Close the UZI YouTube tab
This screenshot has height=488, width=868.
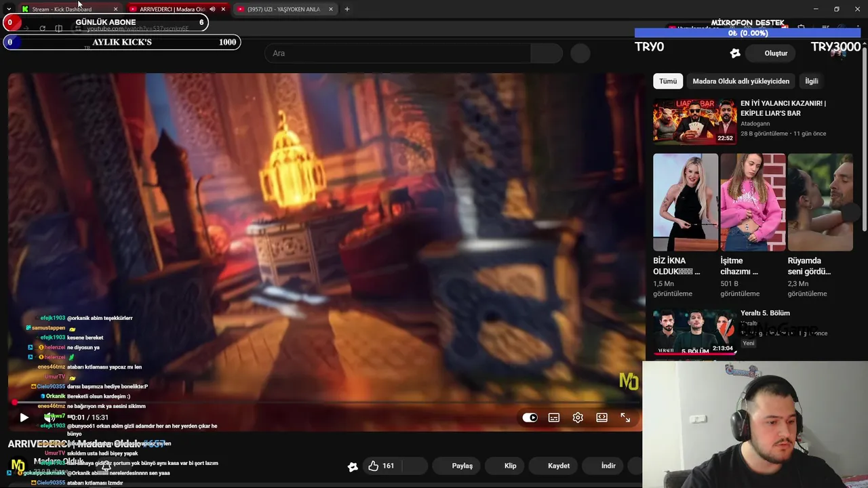coord(331,9)
